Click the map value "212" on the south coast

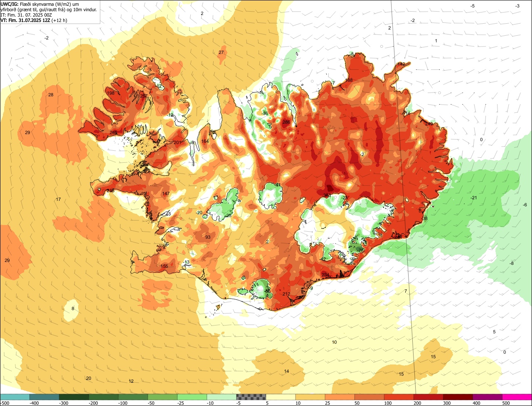pyautogui.click(x=286, y=294)
